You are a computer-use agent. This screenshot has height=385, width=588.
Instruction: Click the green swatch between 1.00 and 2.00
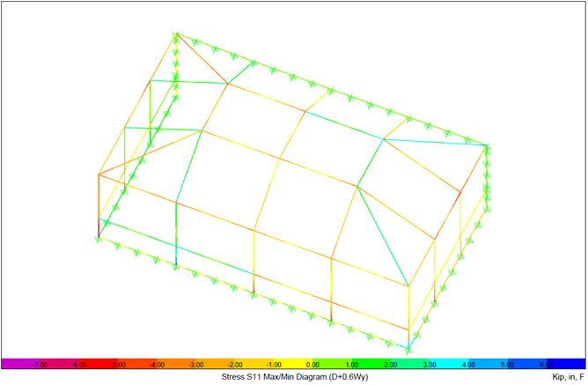(371, 364)
